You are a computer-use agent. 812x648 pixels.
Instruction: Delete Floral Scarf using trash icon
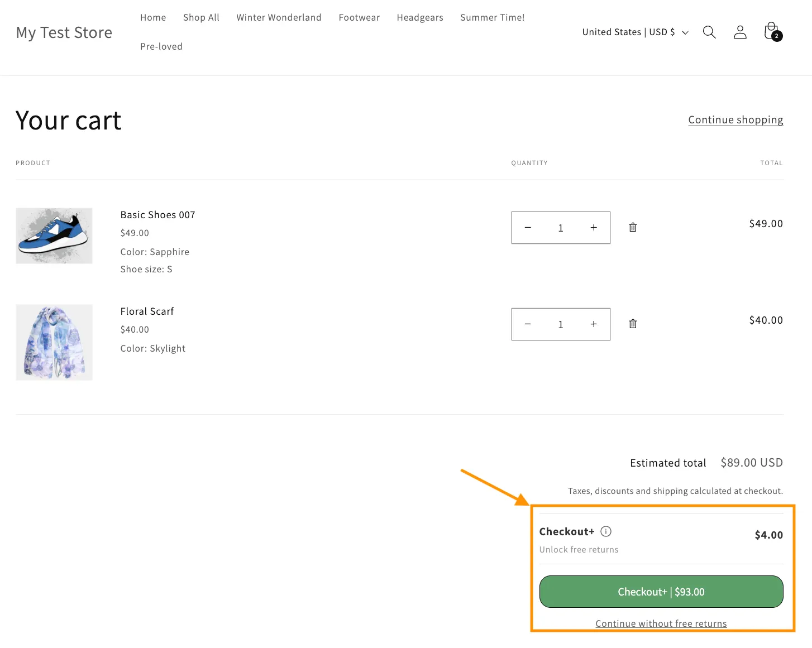pyautogui.click(x=633, y=324)
